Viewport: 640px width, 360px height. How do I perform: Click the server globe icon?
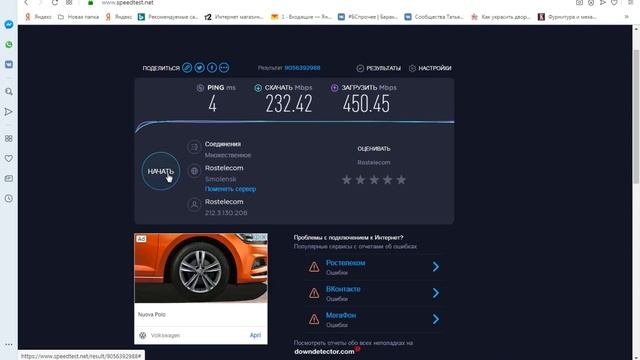click(194, 171)
